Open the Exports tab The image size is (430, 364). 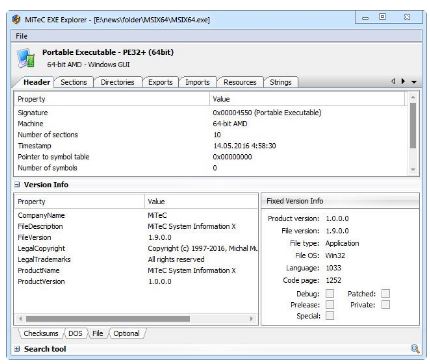pyautogui.click(x=160, y=82)
